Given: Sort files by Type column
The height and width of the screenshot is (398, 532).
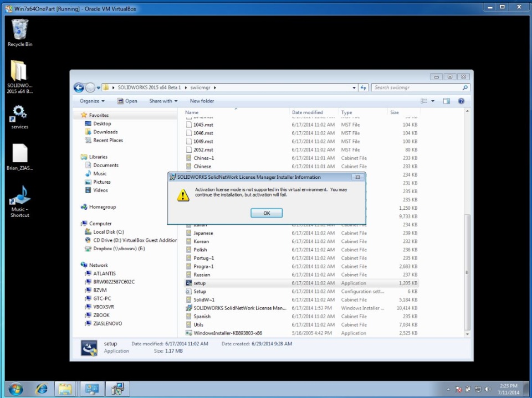Looking at the screenshot, I should click(362, 112).
